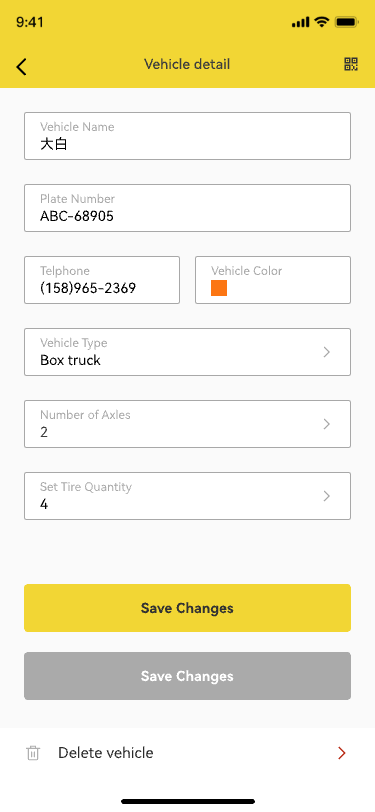The width and height of the screenshot is (375, 812).
Task: Check the battery icon in status bar
Action: [x=347, y=22]
